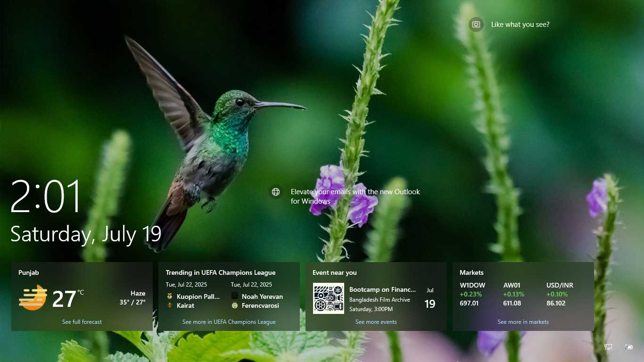Click the Markets card heading
Image resolution: width=644 pixels, height=362 pixels.
click(472, 272)
